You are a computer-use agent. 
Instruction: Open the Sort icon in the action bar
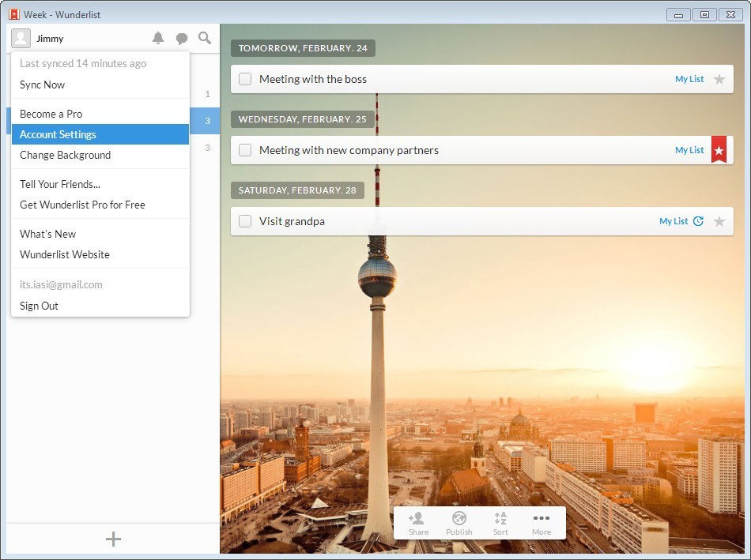(x=500, y=522)
